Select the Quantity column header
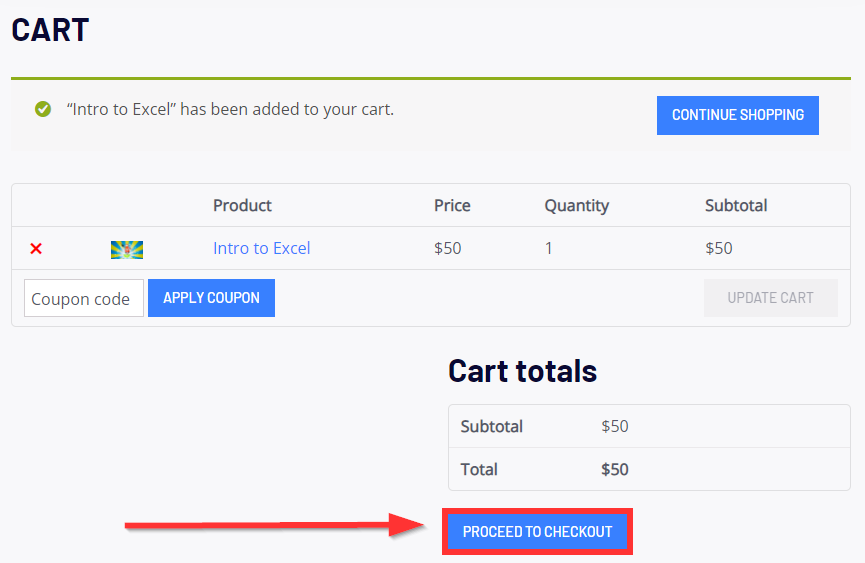 coord(577,206)
